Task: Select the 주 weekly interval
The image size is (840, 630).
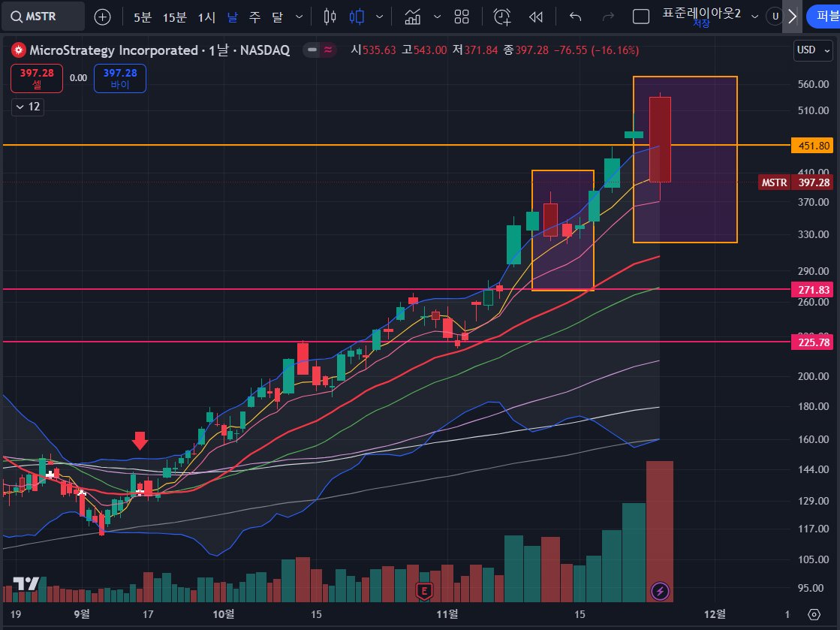Action: pyautogui.click(x=255, y=17)
